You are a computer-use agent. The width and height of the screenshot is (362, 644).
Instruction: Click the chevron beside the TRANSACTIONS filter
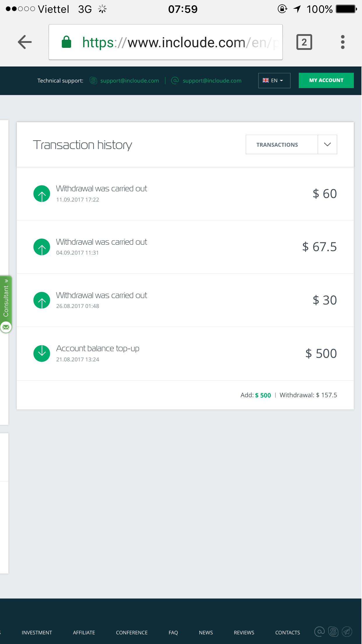pyautogui.click(x=327, y=145)
